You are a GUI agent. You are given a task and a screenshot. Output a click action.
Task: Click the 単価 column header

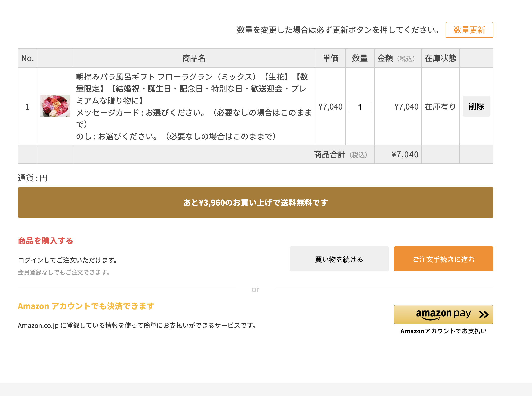tap(330, 58)
